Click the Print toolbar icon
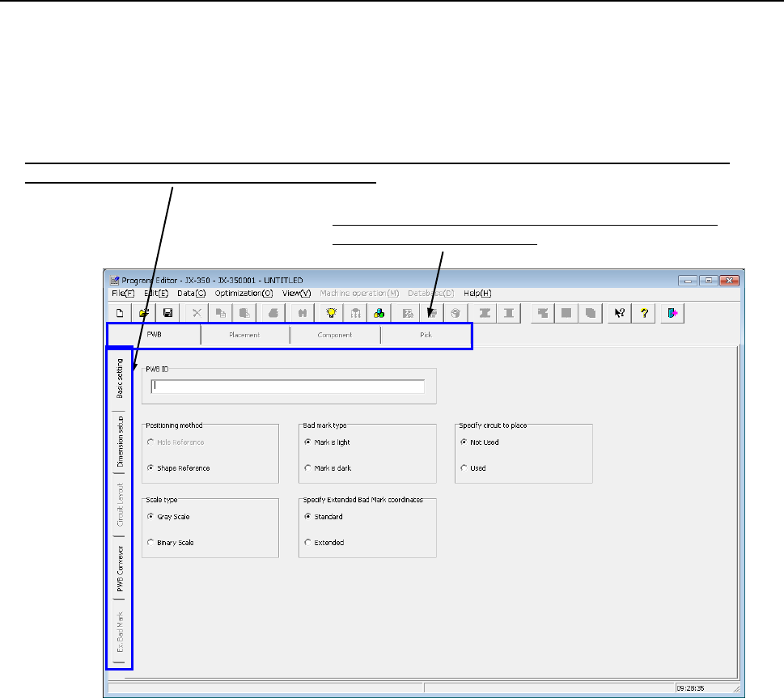This screenshot has height=698, width=784. click(x=273, y=313)
